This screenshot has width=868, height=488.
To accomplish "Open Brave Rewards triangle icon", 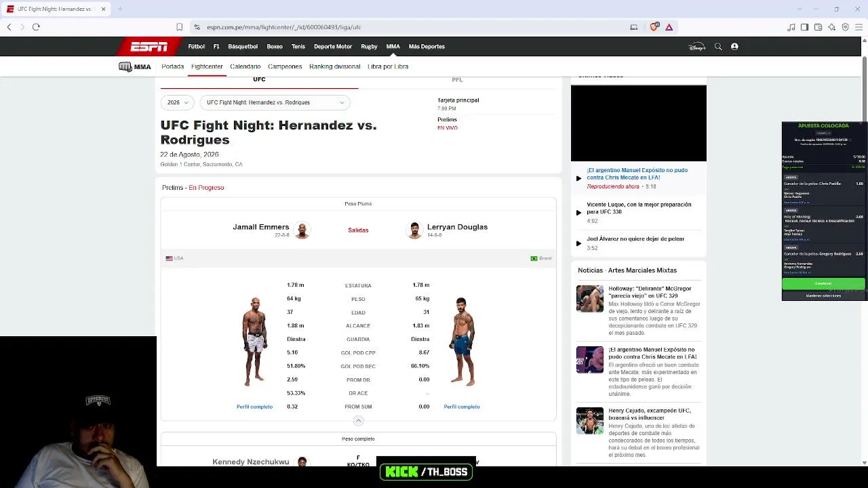I will tap(669, 27).
